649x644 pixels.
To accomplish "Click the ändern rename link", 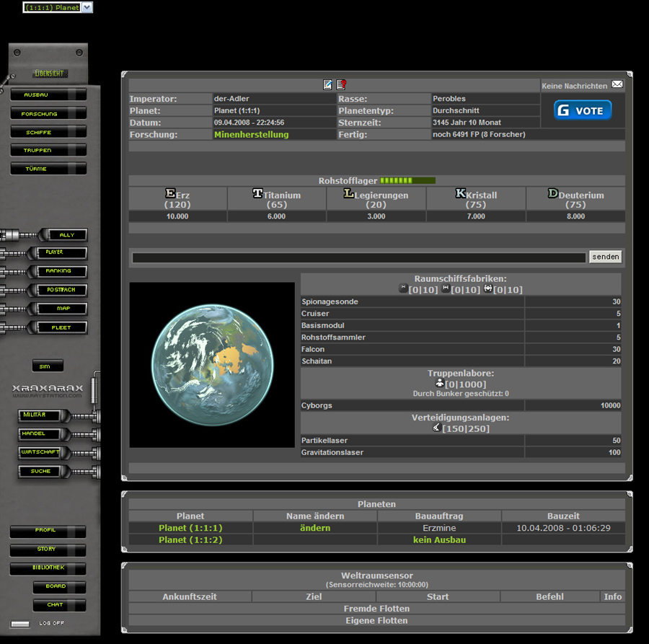I will [314, 528].
